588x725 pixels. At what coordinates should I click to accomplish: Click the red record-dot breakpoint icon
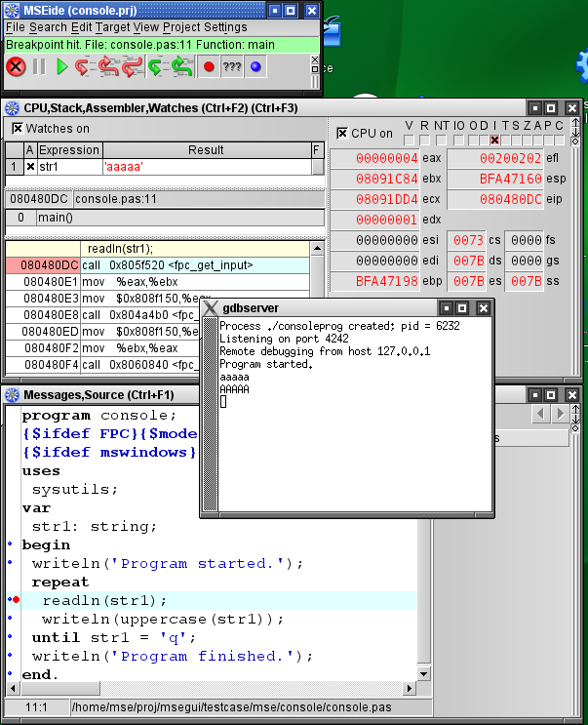coord(208,67)
